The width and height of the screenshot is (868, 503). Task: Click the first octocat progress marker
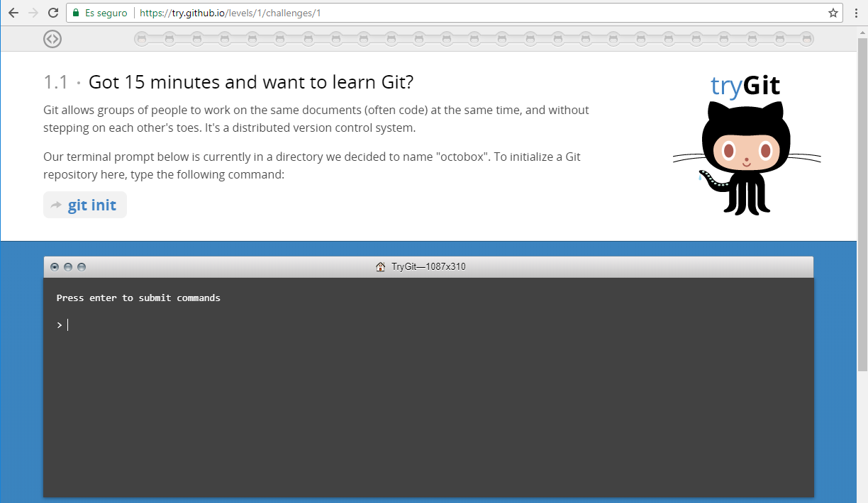[x=141, y=39]
